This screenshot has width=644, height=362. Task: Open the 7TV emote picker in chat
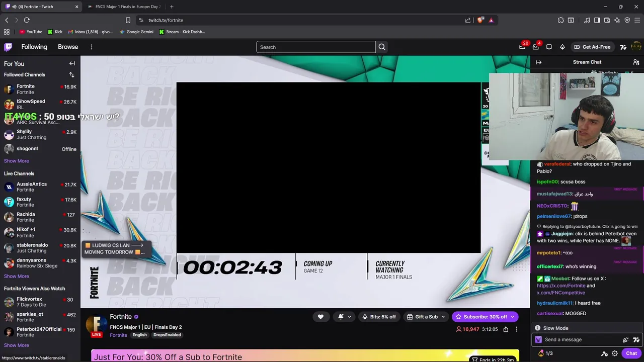coord(636,340)
